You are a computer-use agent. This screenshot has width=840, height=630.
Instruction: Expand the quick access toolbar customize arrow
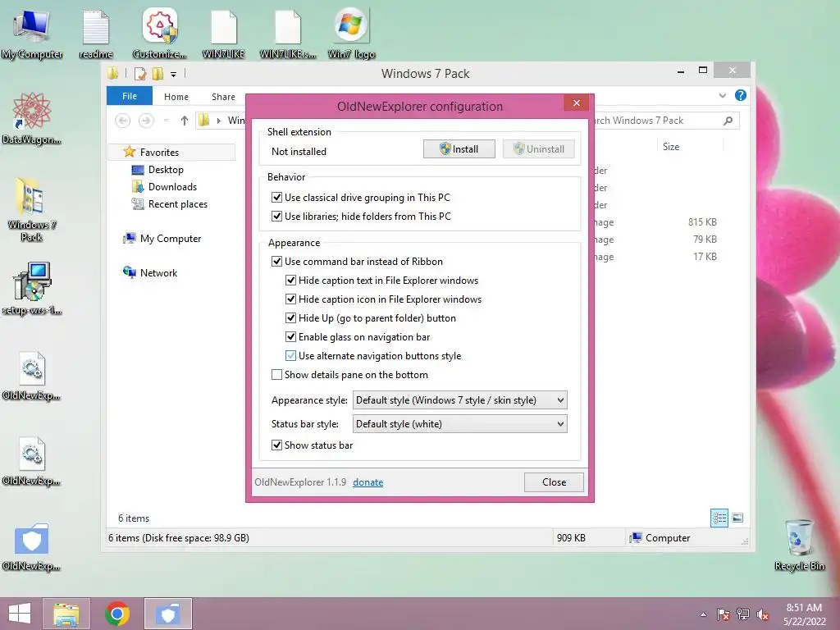174,75
